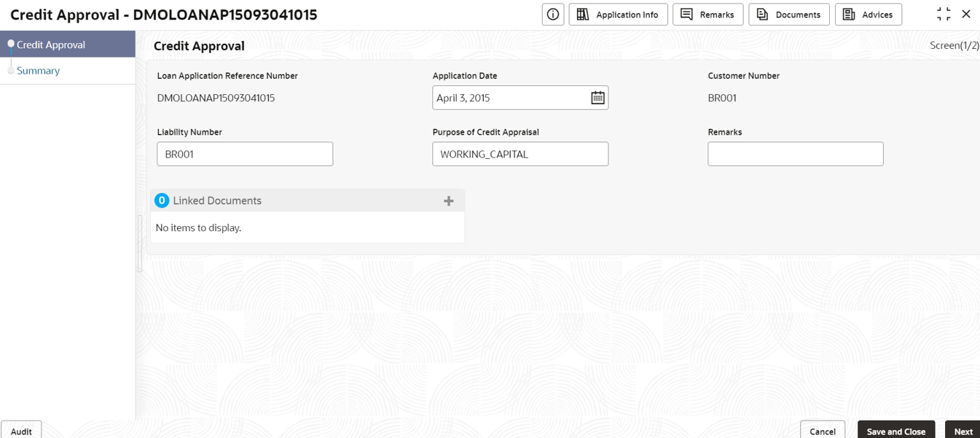980x438 pixels.
Task: Click the Linked Documents count badge
Action: click(162, 200)
